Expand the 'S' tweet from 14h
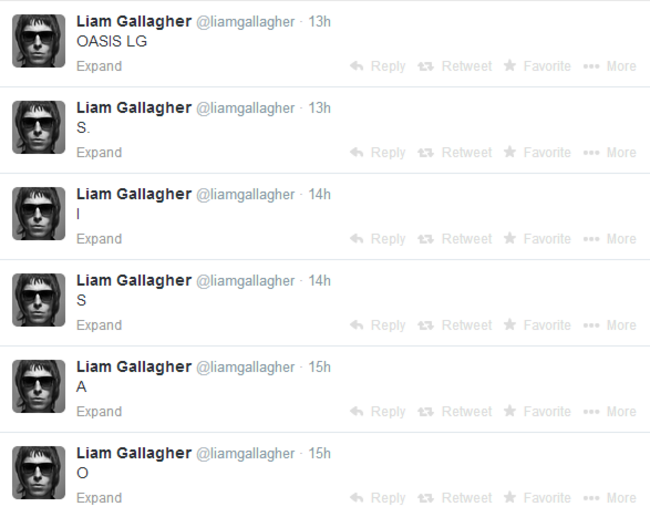The width and height of the screenshot is (650, 517). pyautogui.click(x=99, y=325)
